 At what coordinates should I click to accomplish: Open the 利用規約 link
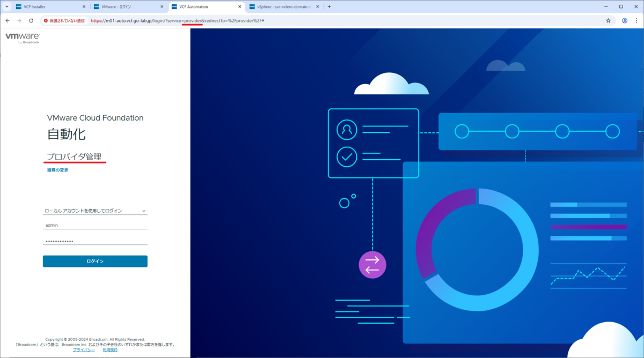click(x=110, y=349)
